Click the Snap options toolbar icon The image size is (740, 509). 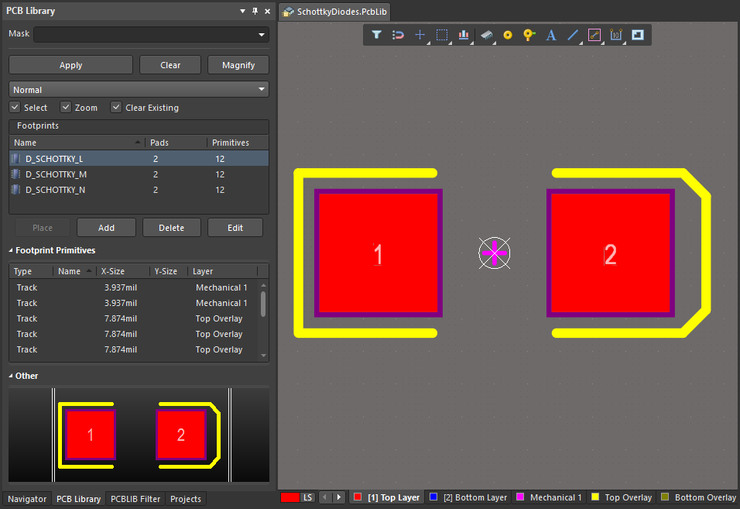[398, 35]
